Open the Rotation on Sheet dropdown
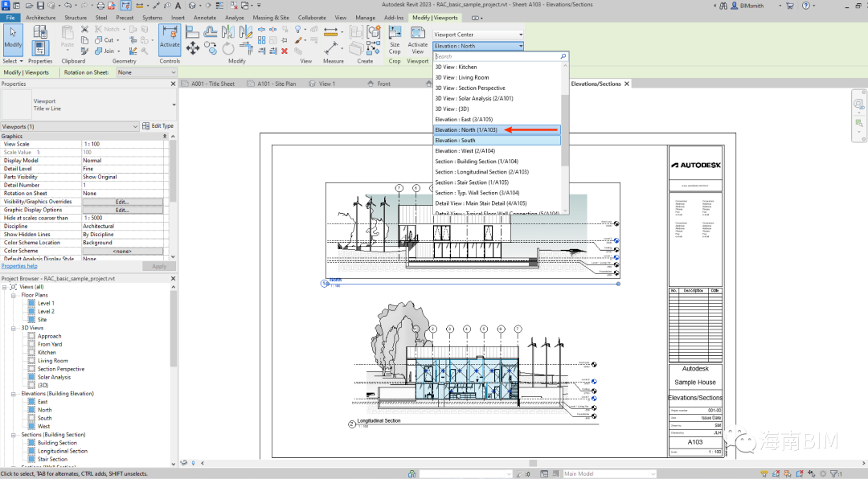The height and width of the screenshot is (479, 868). tap(146, 72)
